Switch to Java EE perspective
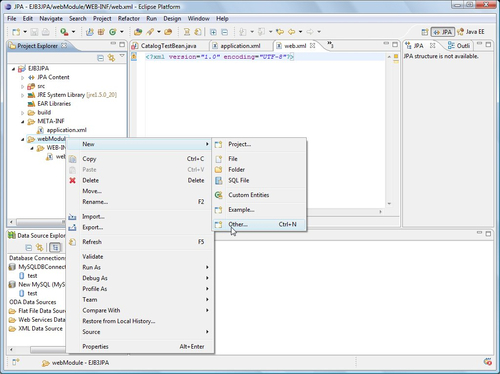The width and height of the screenshot is (500, 374). point(471,32)
